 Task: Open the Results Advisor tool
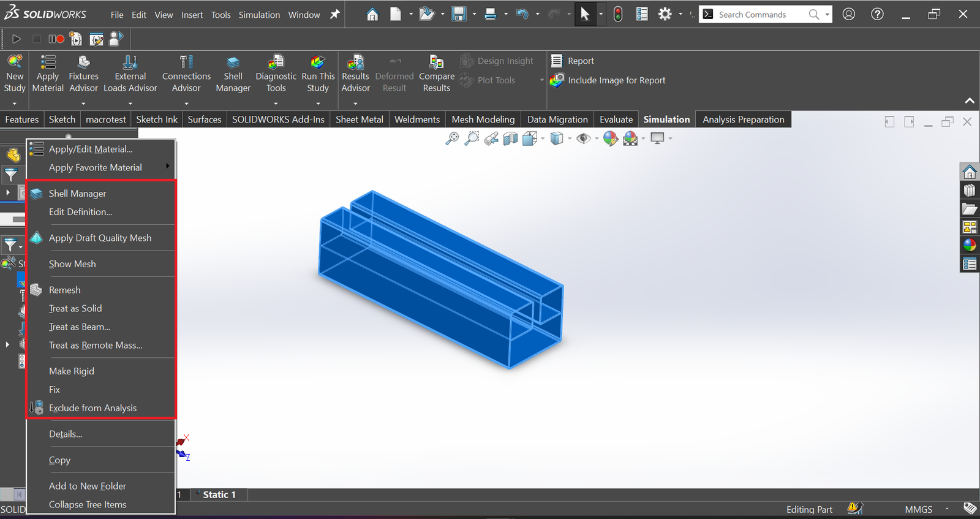(x=355, y=63)
